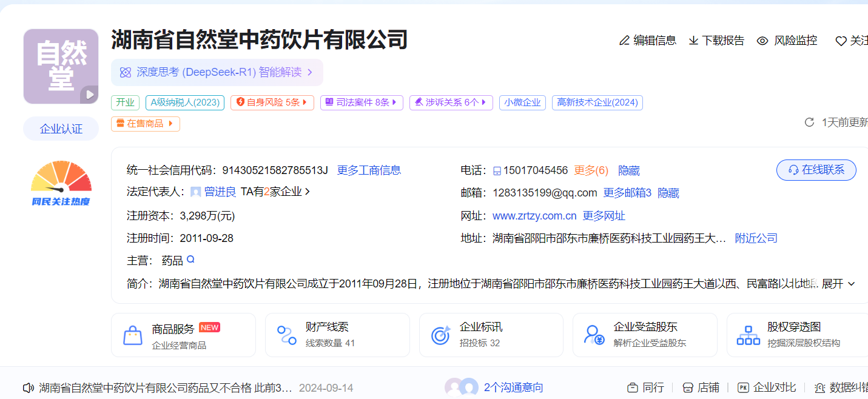Expand the 司法案件 8条 tag

tap(362, 102)
